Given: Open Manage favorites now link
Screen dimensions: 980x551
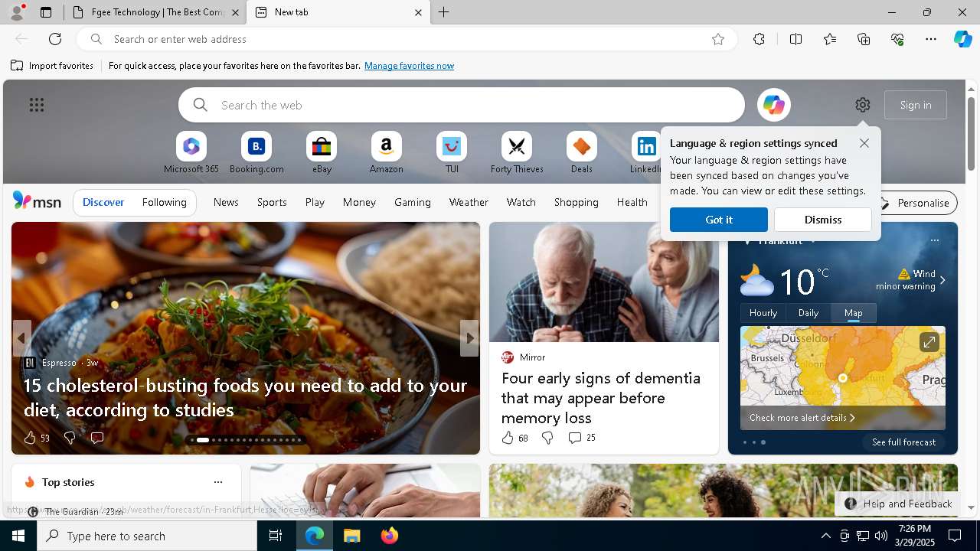Looking at the screenshot, I should pos(409,66).
